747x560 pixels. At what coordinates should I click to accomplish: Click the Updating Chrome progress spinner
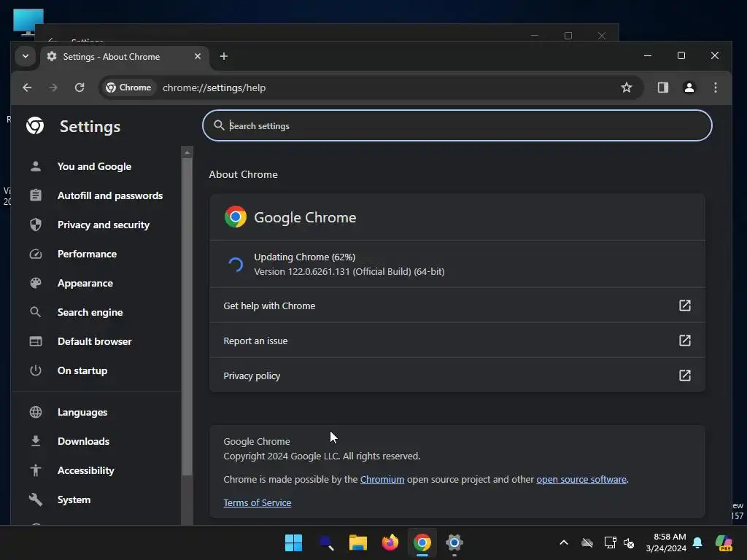pos(236,264)
